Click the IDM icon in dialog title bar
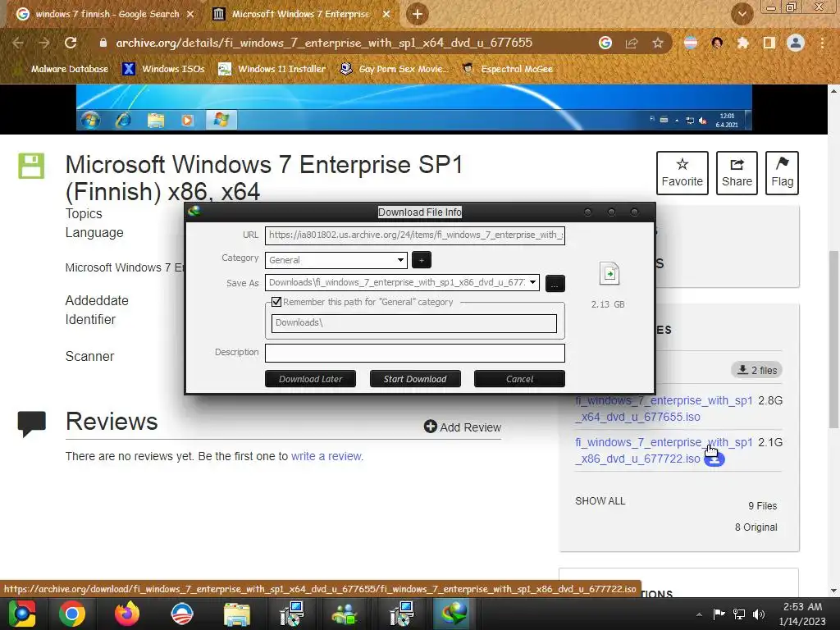Screen dimensions: 840x630 [x=194, y=211]
